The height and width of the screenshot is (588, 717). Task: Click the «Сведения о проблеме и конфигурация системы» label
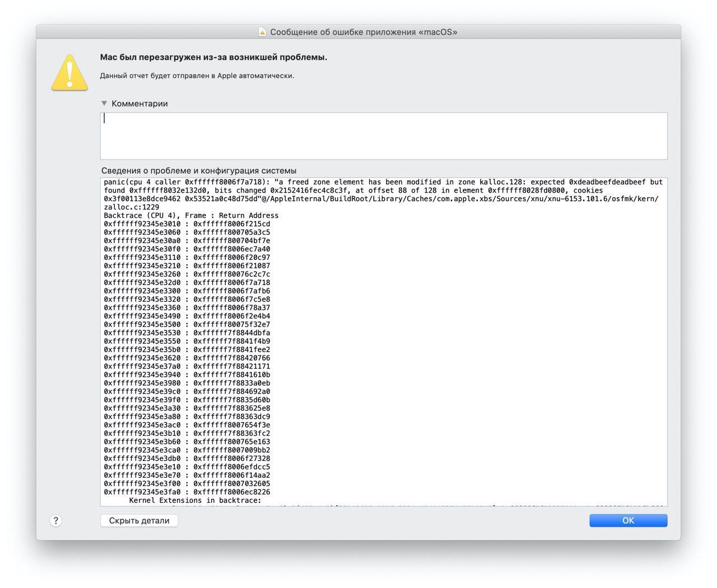(199, 171)
